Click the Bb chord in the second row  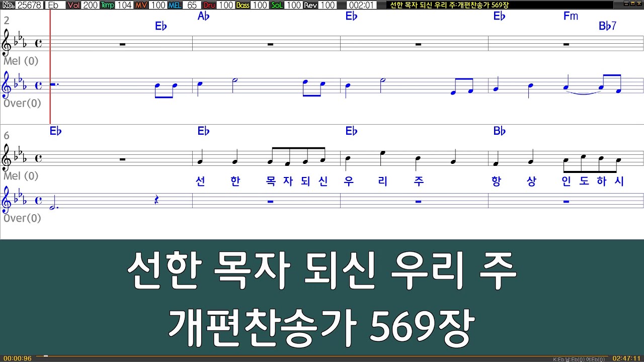pos(499,131)
